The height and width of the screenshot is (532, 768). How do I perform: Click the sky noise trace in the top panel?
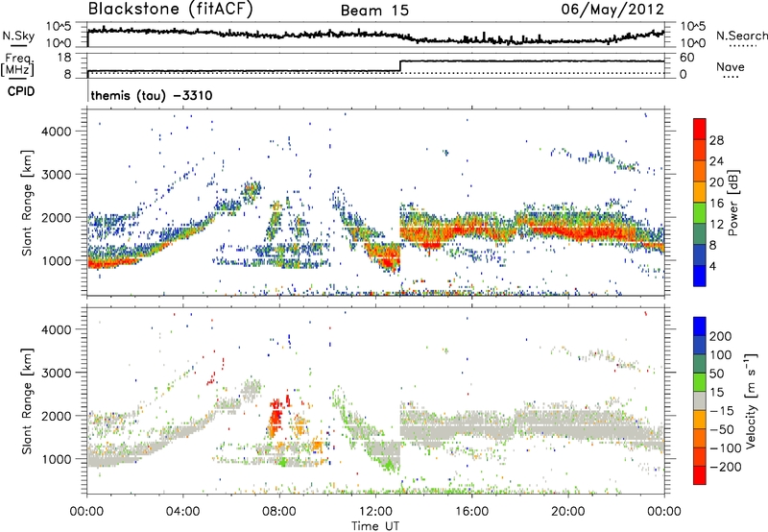pos(375,35)
